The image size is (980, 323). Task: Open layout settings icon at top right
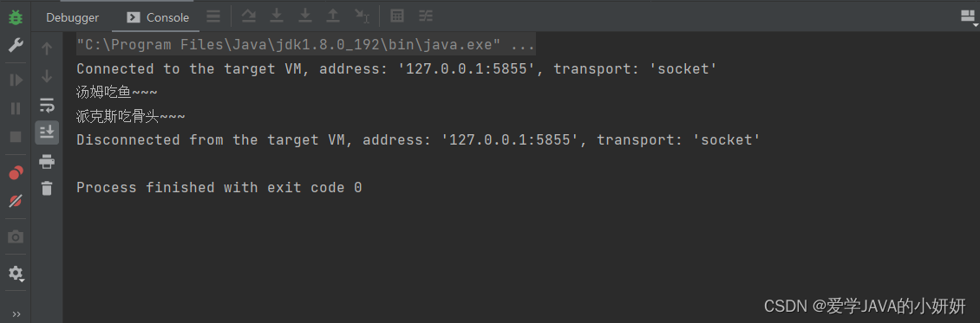tap(968, 17)
